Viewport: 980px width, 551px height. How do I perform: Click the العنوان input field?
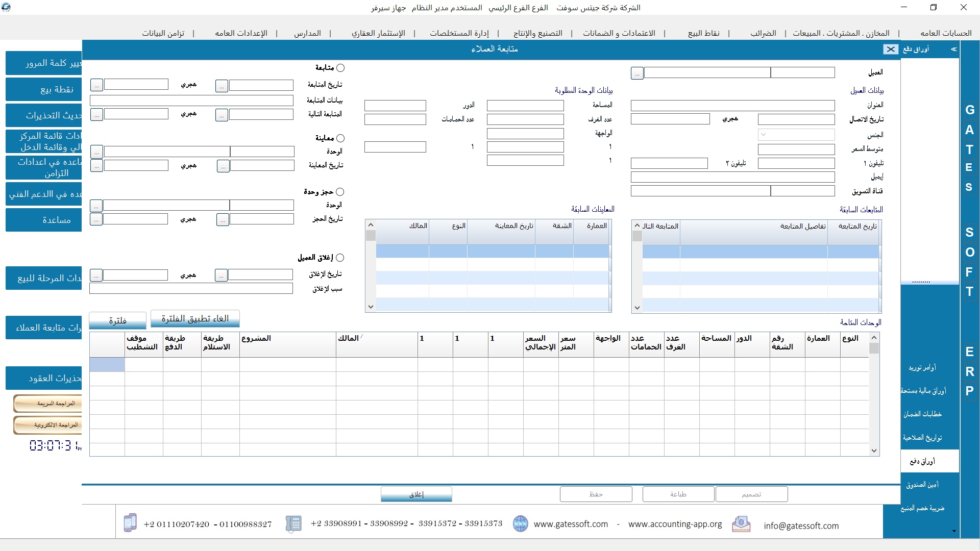coord(733,106)
